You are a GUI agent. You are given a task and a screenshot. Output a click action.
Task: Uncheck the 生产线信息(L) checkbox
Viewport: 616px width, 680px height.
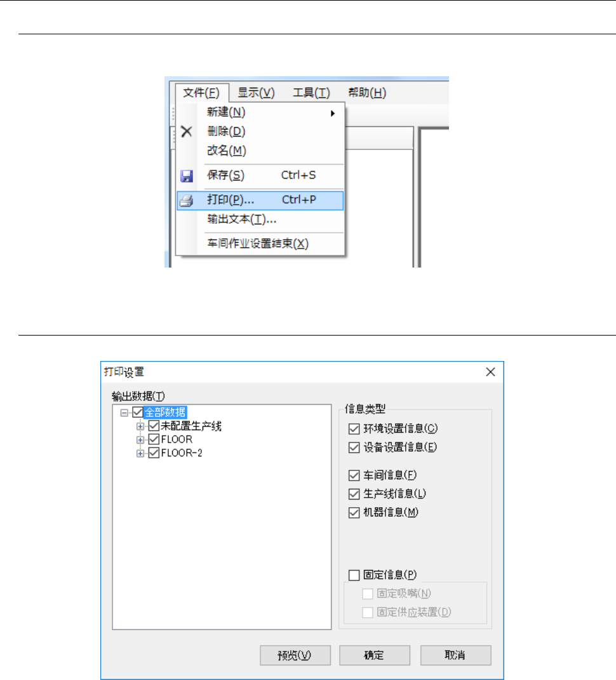pos(354,494)
